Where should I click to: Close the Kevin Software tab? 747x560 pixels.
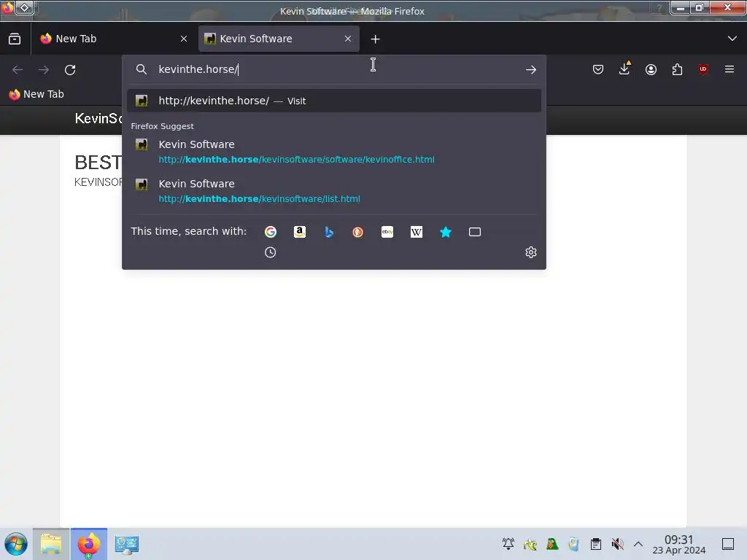point(348,39)
